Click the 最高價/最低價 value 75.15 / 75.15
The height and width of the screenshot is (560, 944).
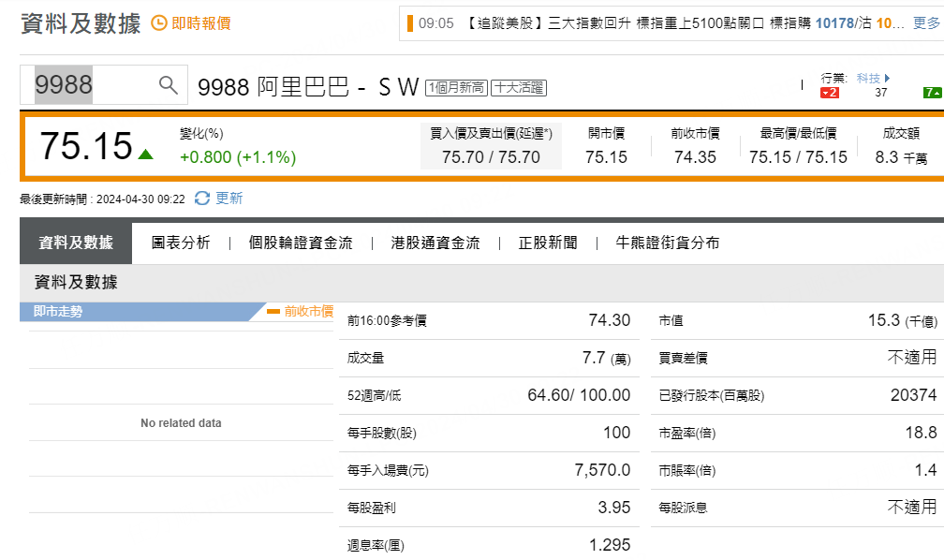pos(798,157)
